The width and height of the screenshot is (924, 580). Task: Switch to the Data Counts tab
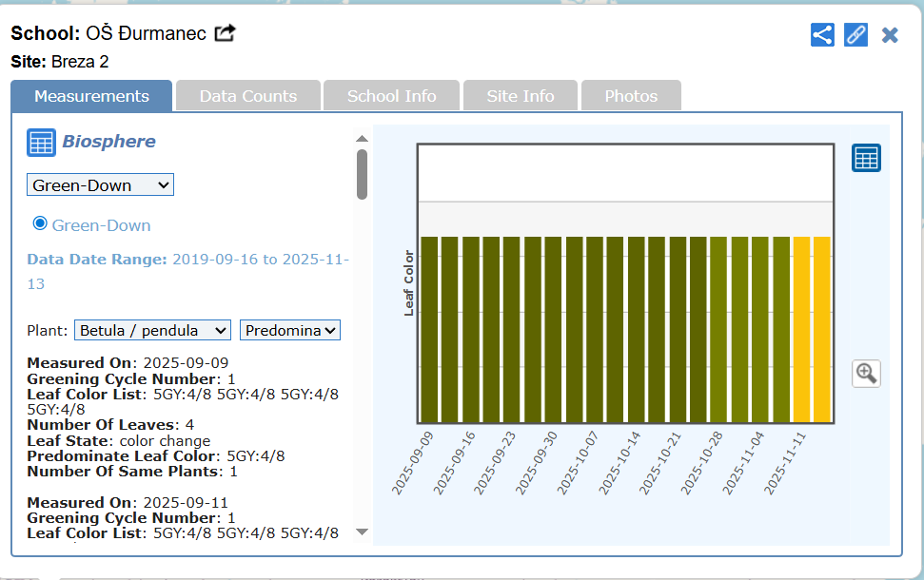[247, 96]
